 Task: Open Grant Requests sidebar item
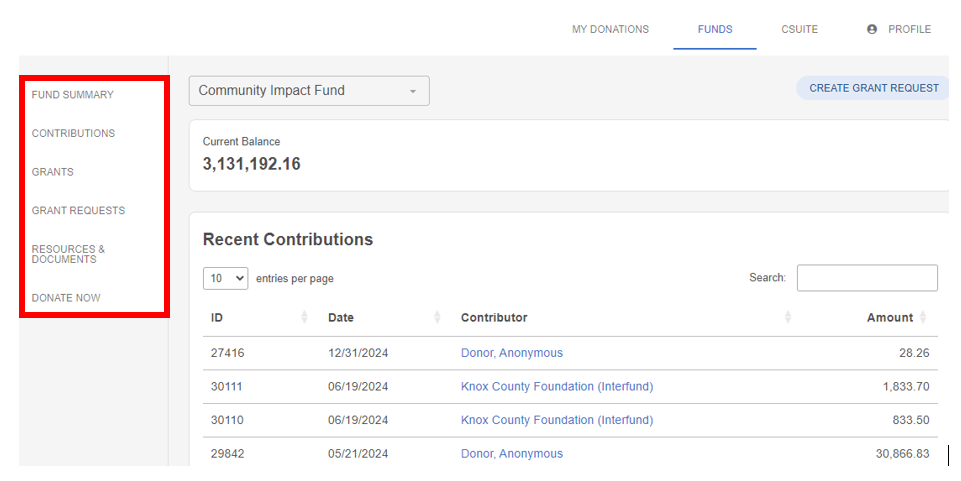coord(78,211)
